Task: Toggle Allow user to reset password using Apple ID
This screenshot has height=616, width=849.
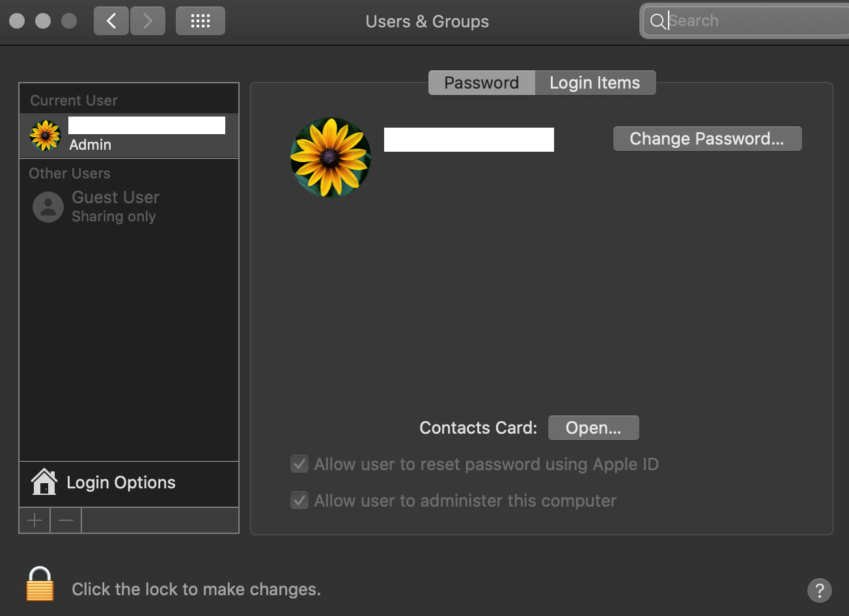Action: click(299, 464)
